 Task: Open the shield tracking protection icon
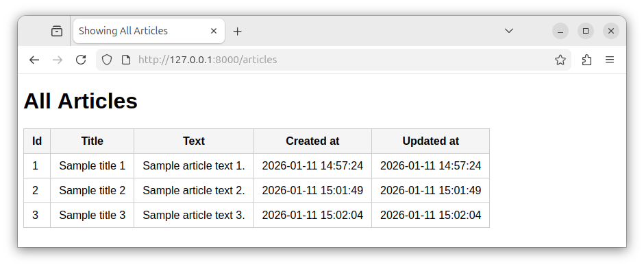[107, 60]
